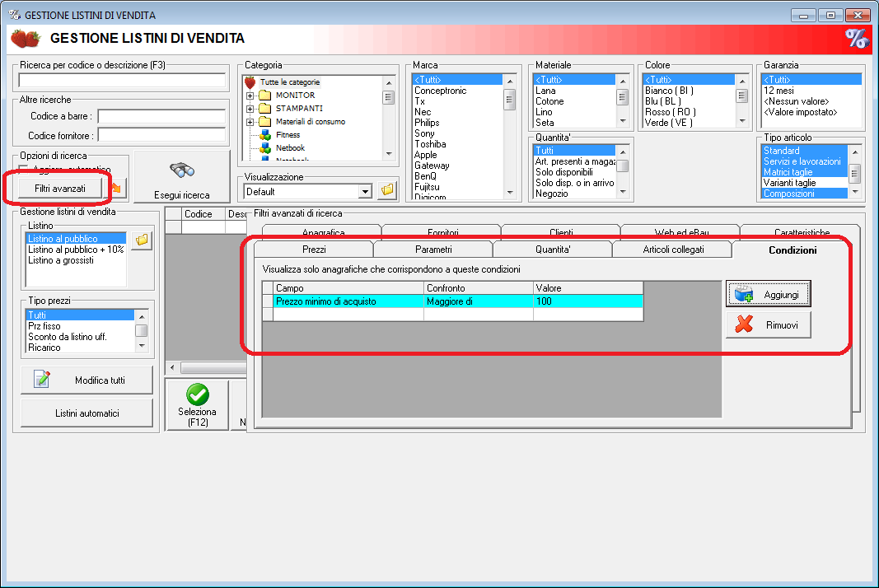Click the strawberry icon for Tutte le categorie
This screenshot has width=879, height=588.
coord(250,82)
